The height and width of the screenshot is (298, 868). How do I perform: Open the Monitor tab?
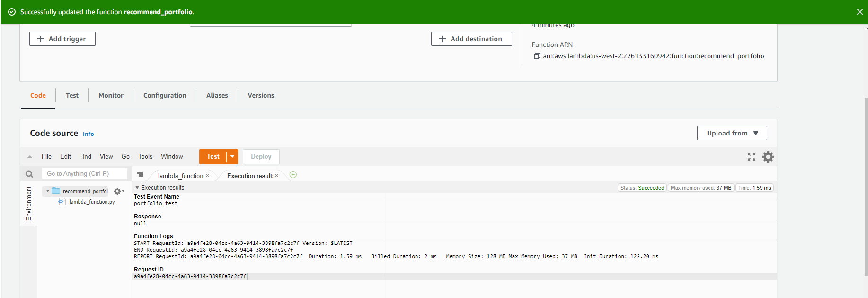pos(111,95)
